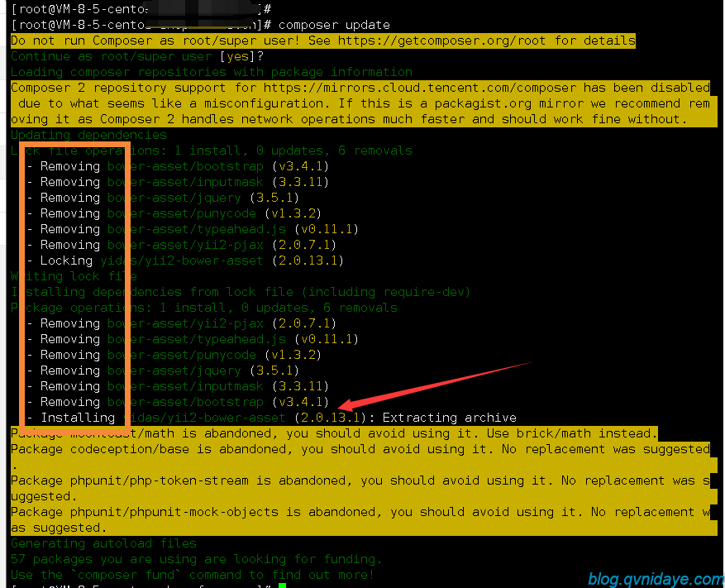Click 'Locking yidas/yii2-bower-asset (2.0.13.1)' line

185,261
